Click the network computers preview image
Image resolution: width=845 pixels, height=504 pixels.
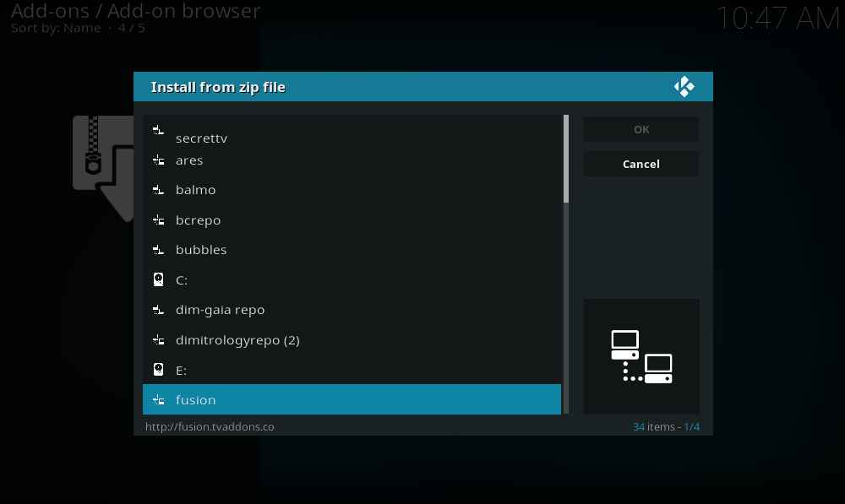click(641, 356)
